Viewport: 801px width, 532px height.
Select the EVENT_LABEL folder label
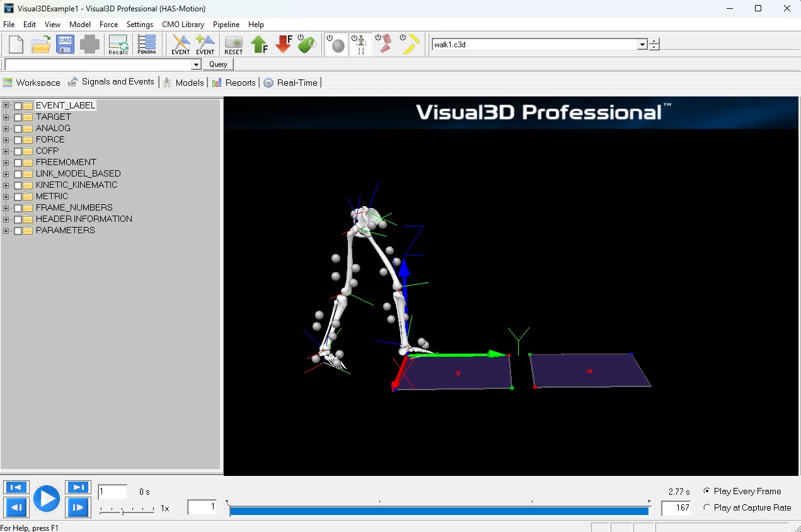point(66,105)
